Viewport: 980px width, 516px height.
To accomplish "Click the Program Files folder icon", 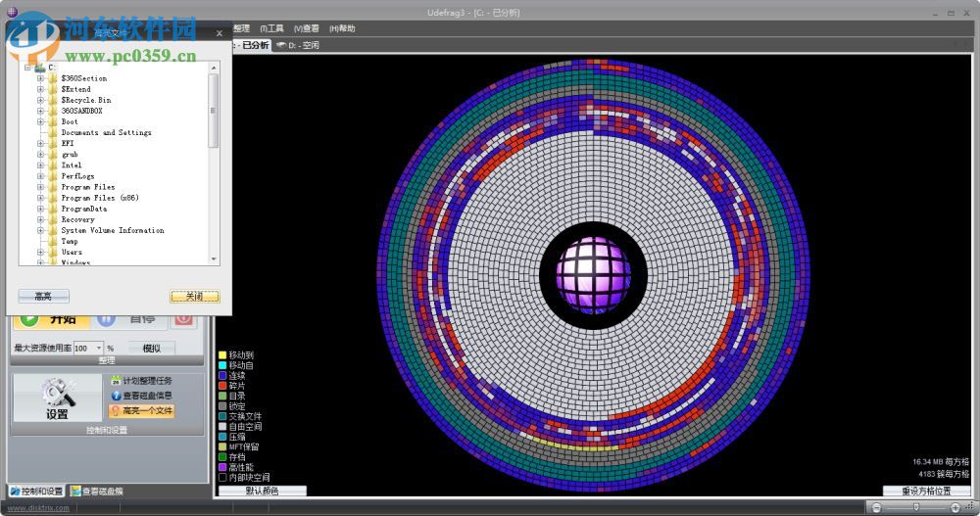I will point(53,187).
